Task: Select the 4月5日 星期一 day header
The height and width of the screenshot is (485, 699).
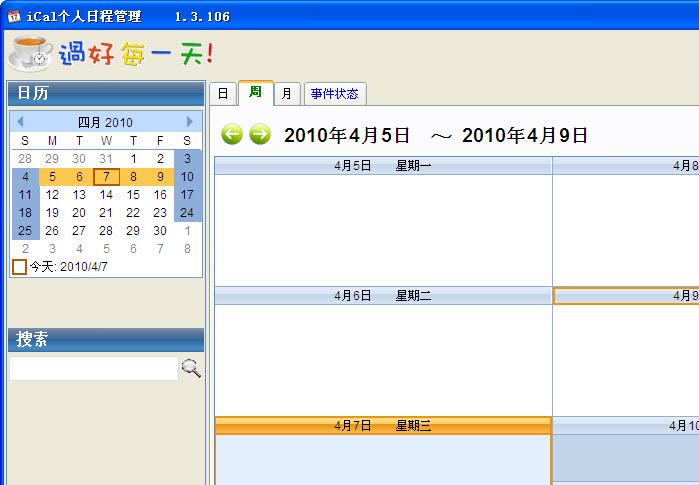Action: pyautogui.click(x=383, y=166)
